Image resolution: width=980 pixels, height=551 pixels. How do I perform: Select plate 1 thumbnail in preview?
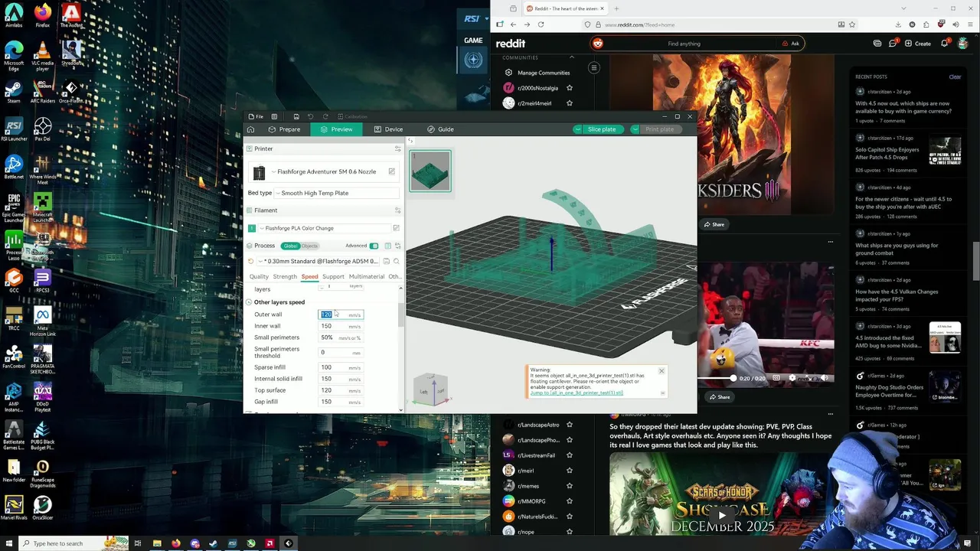430,171
